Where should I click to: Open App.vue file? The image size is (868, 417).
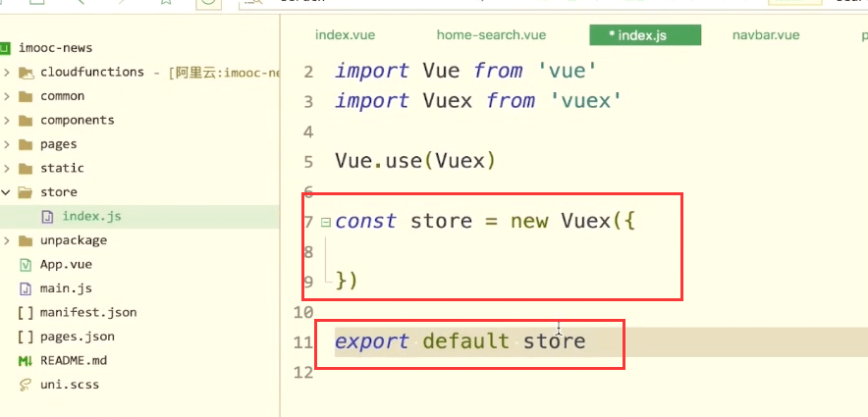pos(66,264)
